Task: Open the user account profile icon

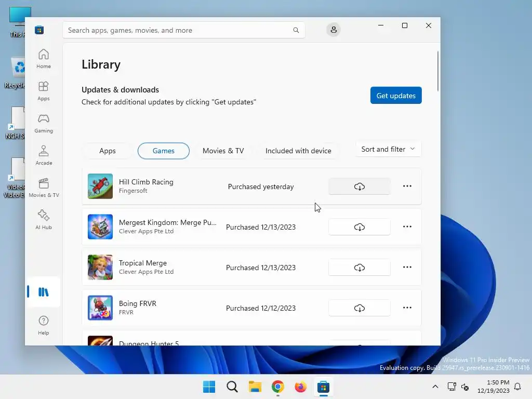Action: point(334,30)
